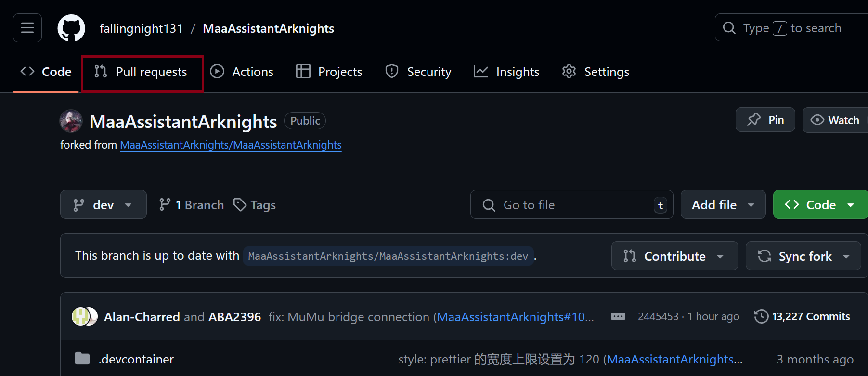Image resolution: width=868 pixels, height=376 pixels.
Task: Click the Go to file search field
Action: pyautogui.click(x=571, y=205)
